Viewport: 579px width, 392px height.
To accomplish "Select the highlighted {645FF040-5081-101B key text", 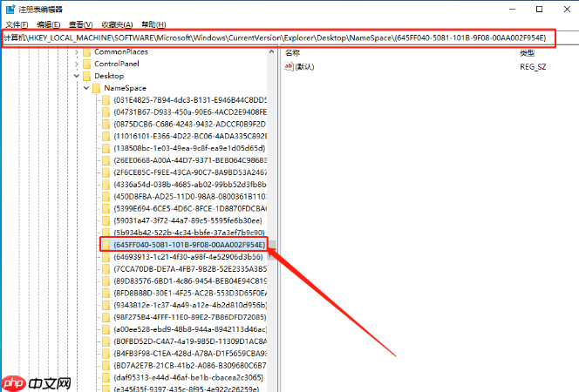I will 189,245.
